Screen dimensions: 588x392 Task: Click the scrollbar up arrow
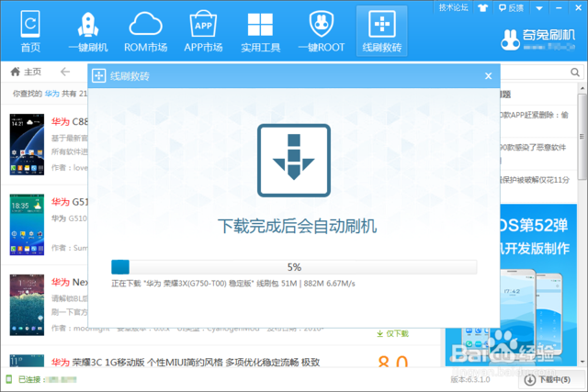(582, 89)
